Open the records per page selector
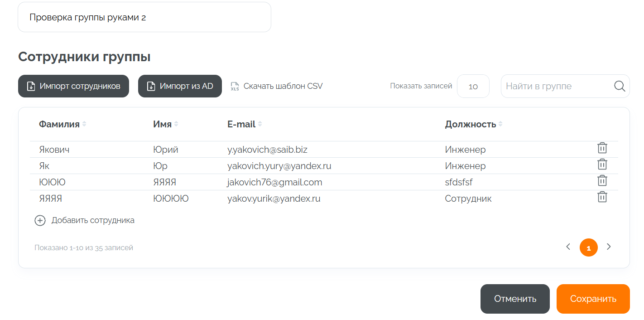The height and width of the screenshot is (320, 644). [x=473, y=86]
